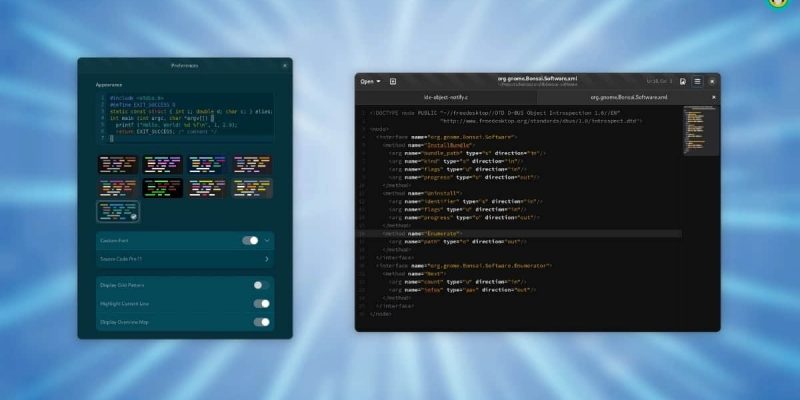Click the Ln/Col position indicator
This screenshot has height=400, width=800.
[660, 81]
